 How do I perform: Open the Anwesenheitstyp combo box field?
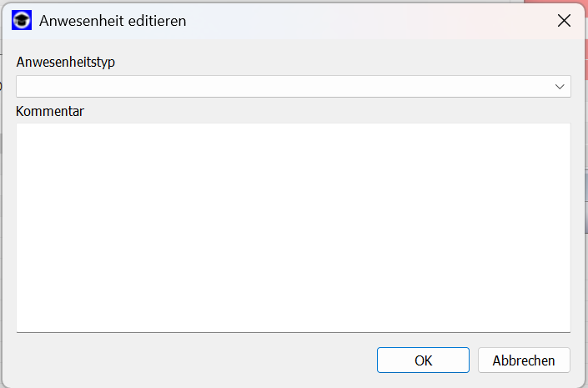pyautogui.click(x=294, y=87)
